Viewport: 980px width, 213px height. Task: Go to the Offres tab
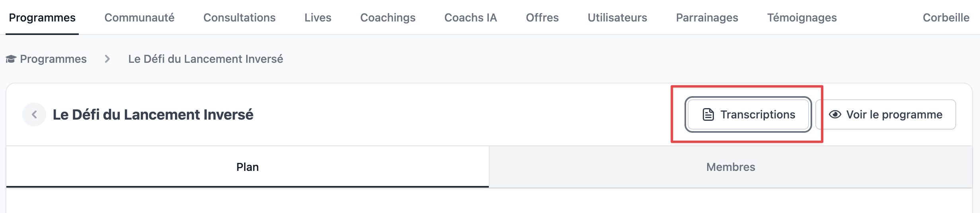click(542, 17)
